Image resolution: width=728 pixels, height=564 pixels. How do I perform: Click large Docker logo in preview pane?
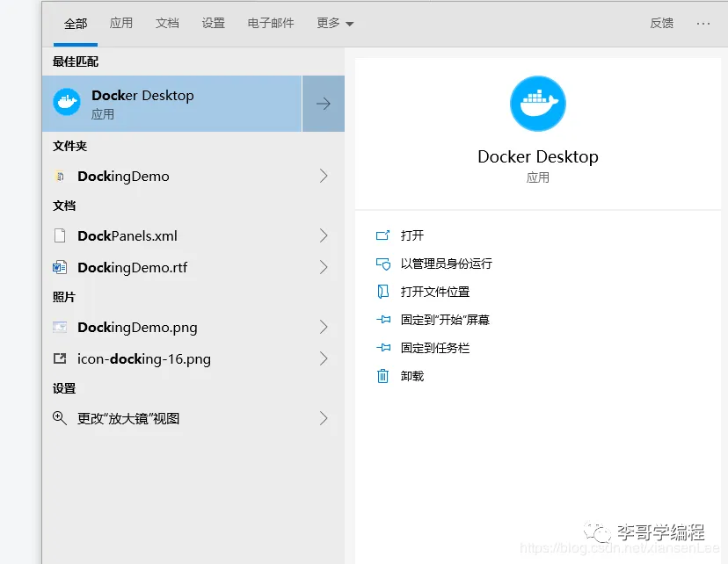[x=537, y=104]
